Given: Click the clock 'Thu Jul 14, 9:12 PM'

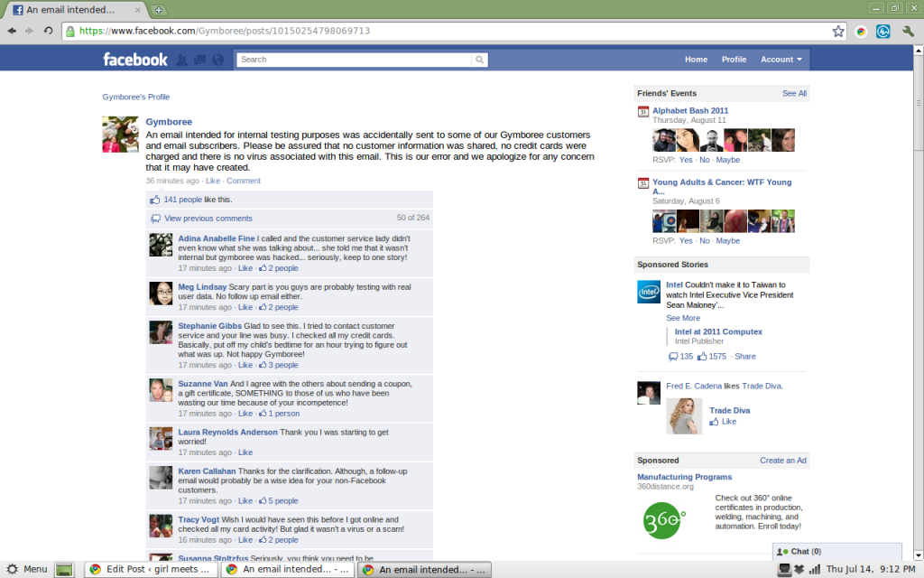Looking at the screenshot, I should click(871, 569).
